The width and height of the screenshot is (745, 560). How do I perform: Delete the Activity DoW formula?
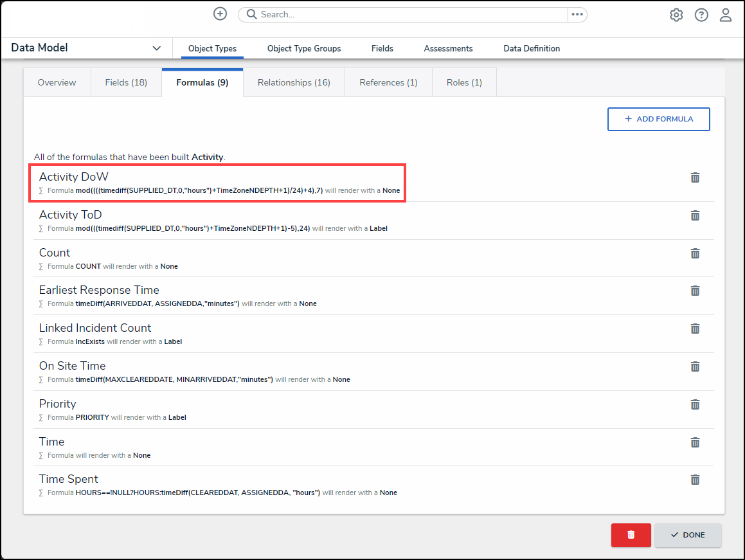[695, 177]
